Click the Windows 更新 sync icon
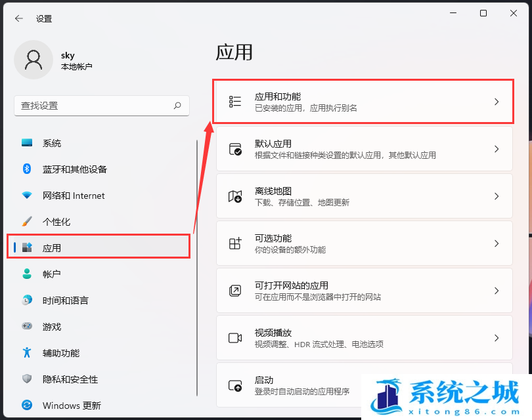 point(27,405)
